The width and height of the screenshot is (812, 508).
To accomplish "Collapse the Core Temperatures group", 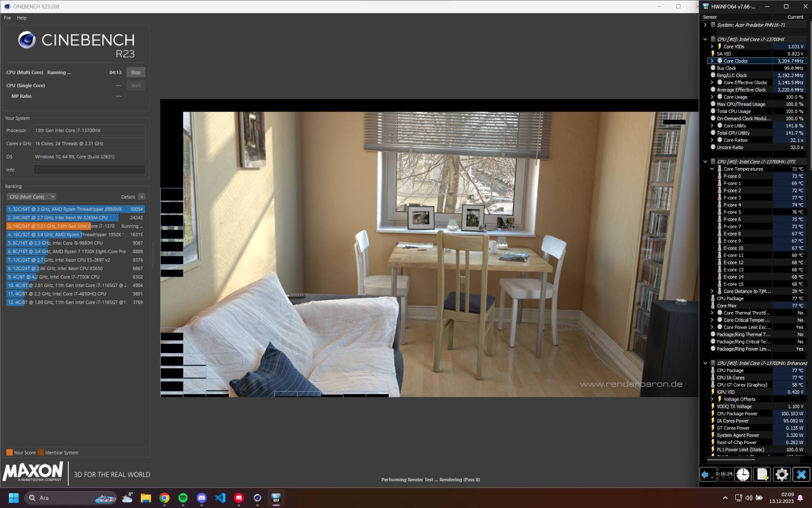I will [x=712, y=169].
